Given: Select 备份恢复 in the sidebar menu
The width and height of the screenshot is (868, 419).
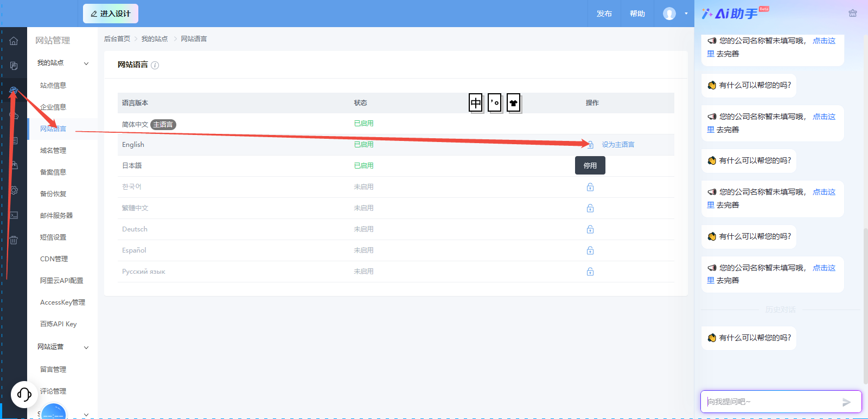Looking at the screenshot, I should (53, 194).
